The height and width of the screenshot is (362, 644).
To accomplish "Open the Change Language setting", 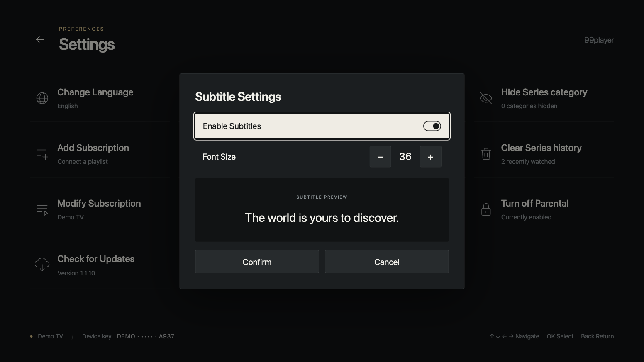I will (x=100, y=98).
